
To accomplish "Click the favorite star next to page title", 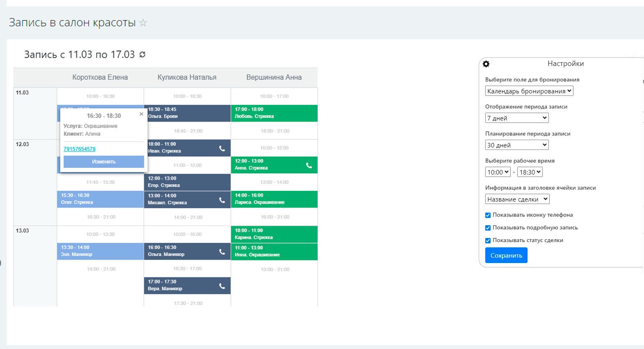I will [143, 23].
